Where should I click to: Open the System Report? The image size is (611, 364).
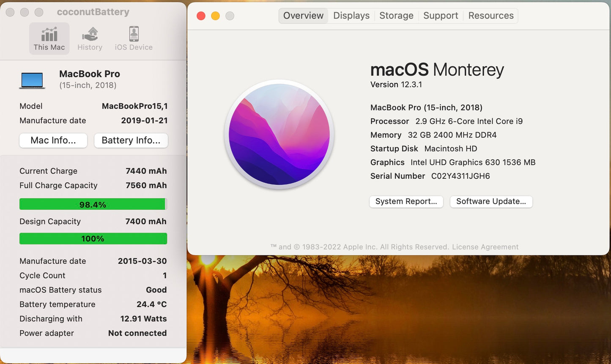406,202
